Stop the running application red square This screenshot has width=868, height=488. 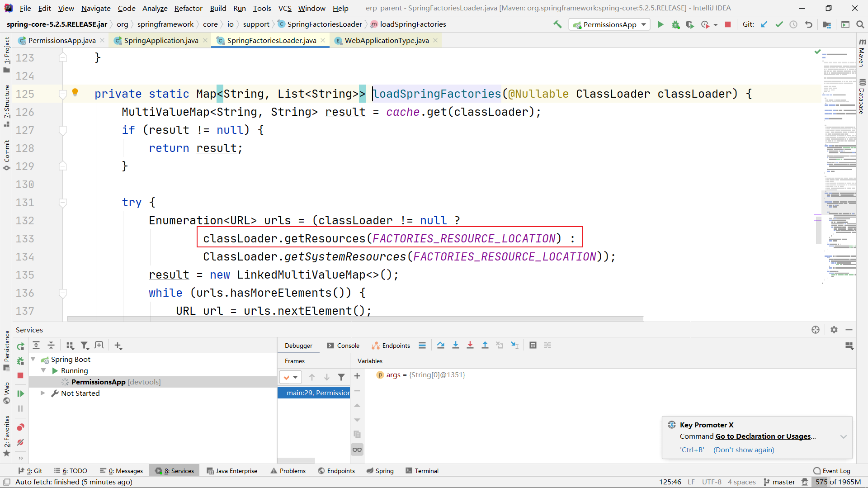(x=728, y=24)
